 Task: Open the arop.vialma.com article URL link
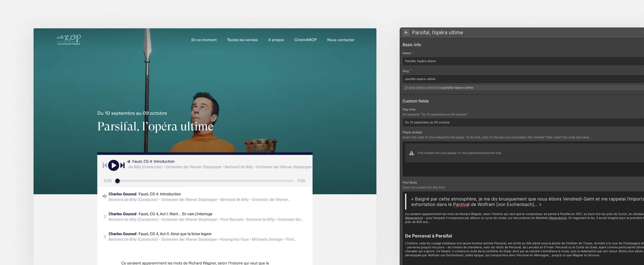(x=441, y=88)
